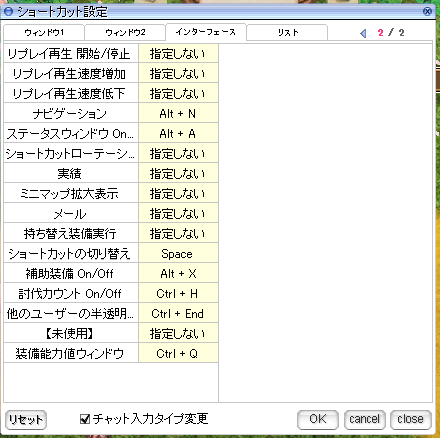
Task: Click the round icon left of the title
Action: coord(8,12)
